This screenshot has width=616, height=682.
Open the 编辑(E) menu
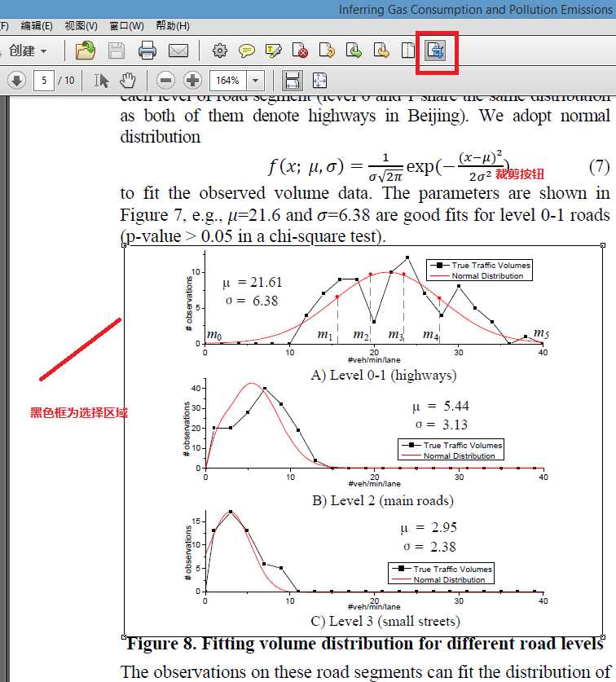(37, 26)
